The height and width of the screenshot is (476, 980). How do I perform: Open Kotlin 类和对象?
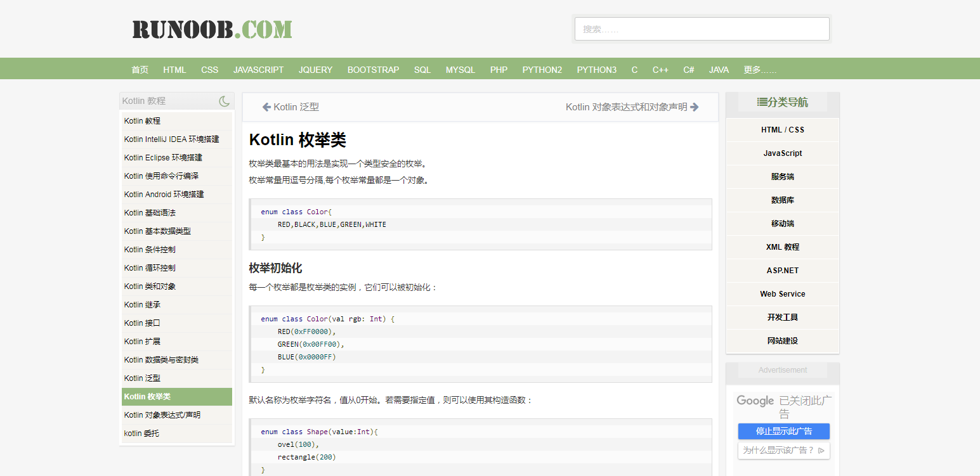(x=177, y=286)
